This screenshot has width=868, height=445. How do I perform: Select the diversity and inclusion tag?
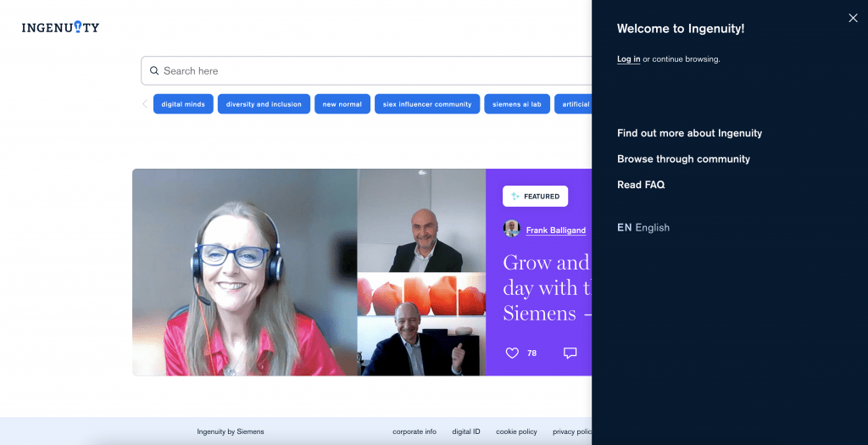pos(264,104)
